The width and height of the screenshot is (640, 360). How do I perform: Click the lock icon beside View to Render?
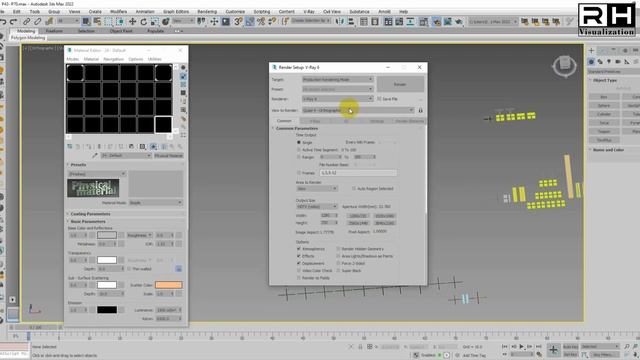click(420, 110)
